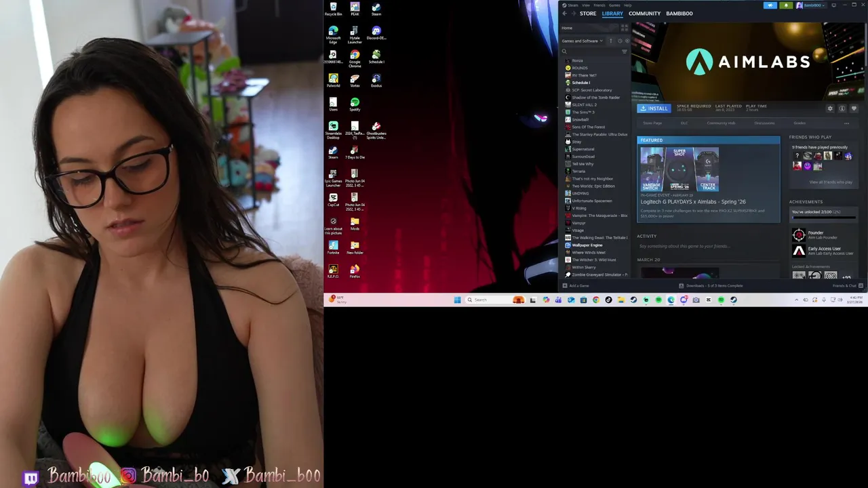Image resolution: width=868 pixels, height=488 pixels.
Task: Open Friends & Chat
Action: click(x=846, y=286)
